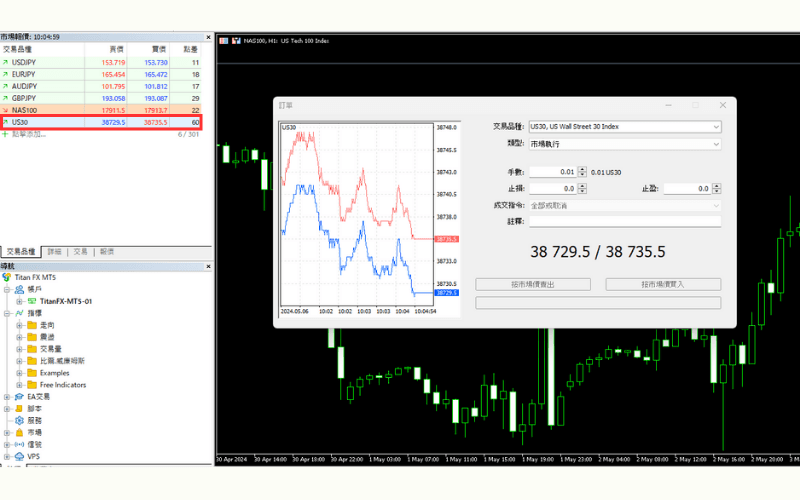Screen dimensions: 800x500
Task: Switch to the 報價 tab in Market Watch
Action: [x=107, y=252]
